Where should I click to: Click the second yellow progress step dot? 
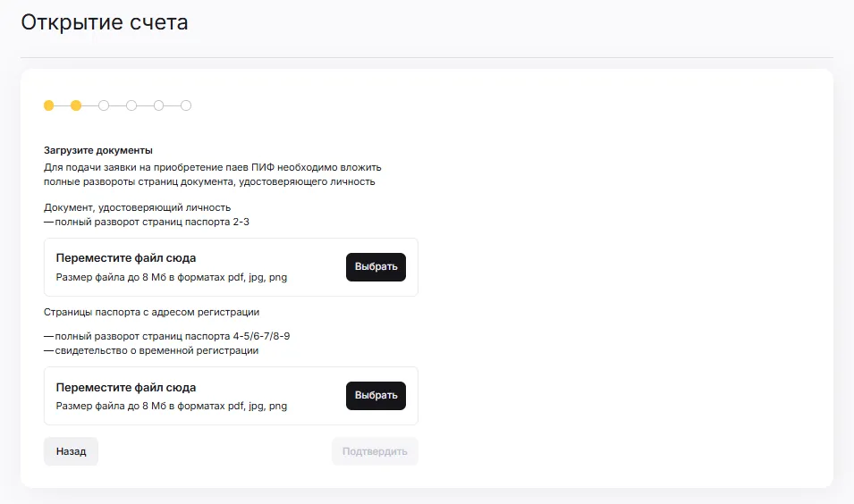[x=76, y=105]
